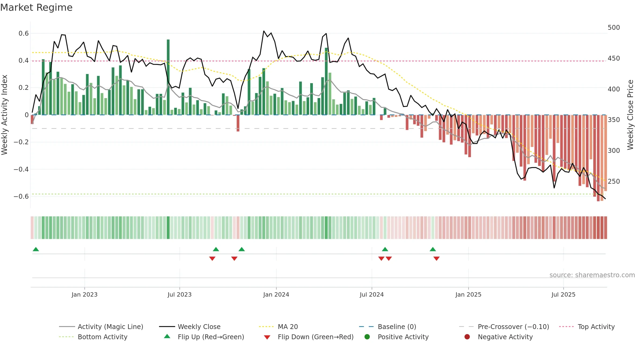Screen dimensions: 644x362
Task: Click the 500 price axis value
Action: (614, 28)
